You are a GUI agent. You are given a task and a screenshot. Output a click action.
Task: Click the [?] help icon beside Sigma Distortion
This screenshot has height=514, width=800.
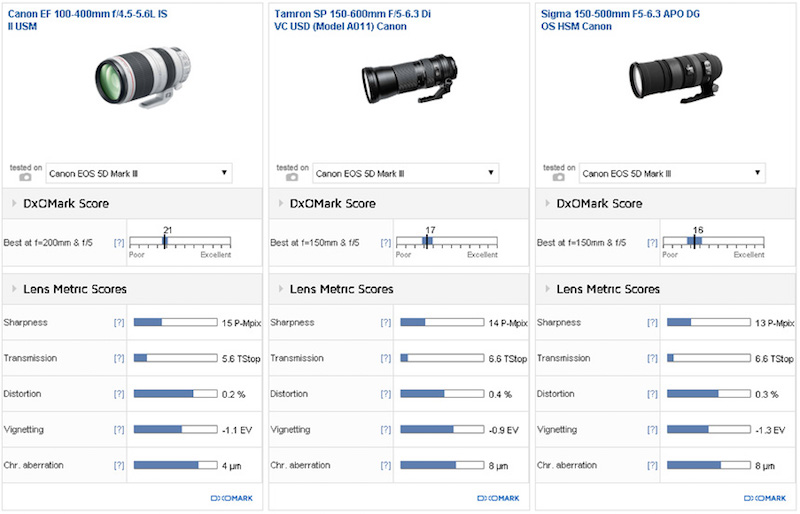(653, 394)
